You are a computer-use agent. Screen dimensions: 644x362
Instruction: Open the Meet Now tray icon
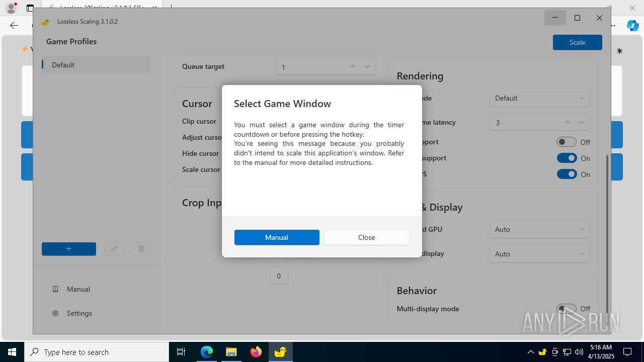tap(555, 352)
